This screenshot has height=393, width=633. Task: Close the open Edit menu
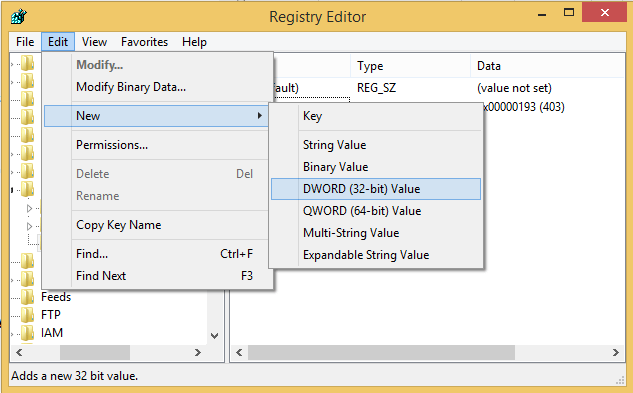point(58,42)
